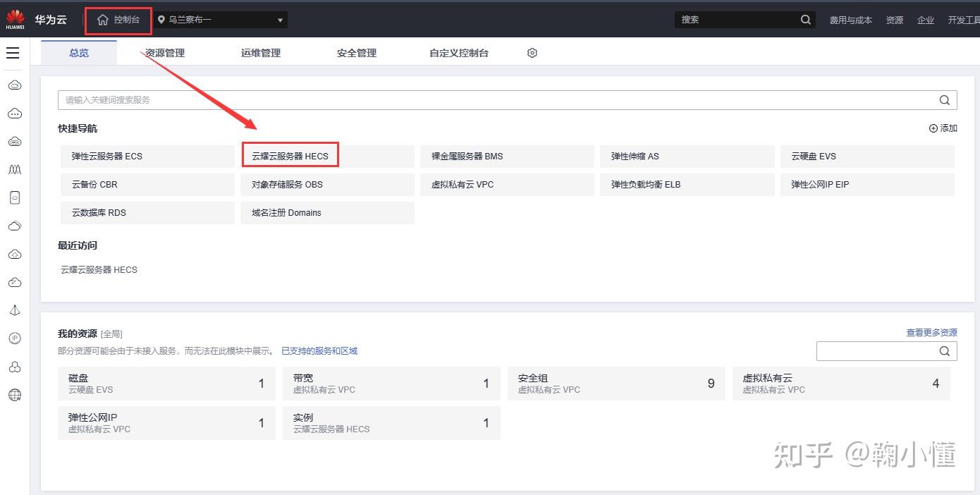
Task: Open the cloud gauge sidebar icon
Action: point(15,283)
